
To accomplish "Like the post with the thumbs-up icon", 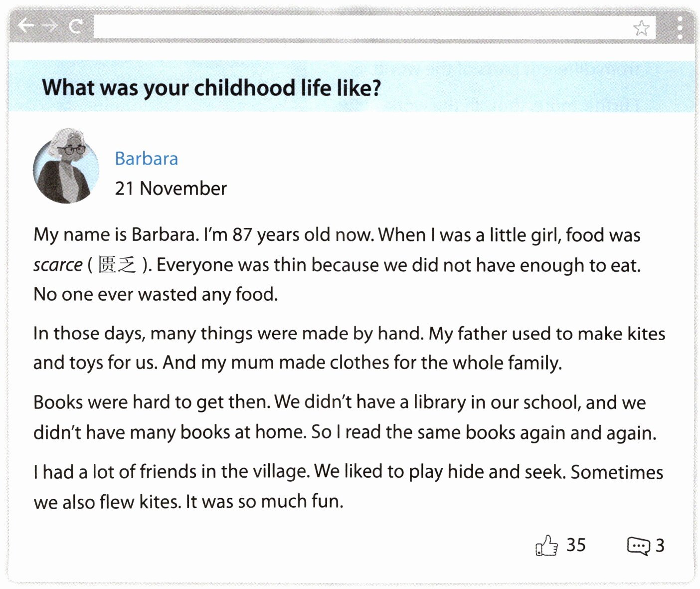I will click(546, 545).
